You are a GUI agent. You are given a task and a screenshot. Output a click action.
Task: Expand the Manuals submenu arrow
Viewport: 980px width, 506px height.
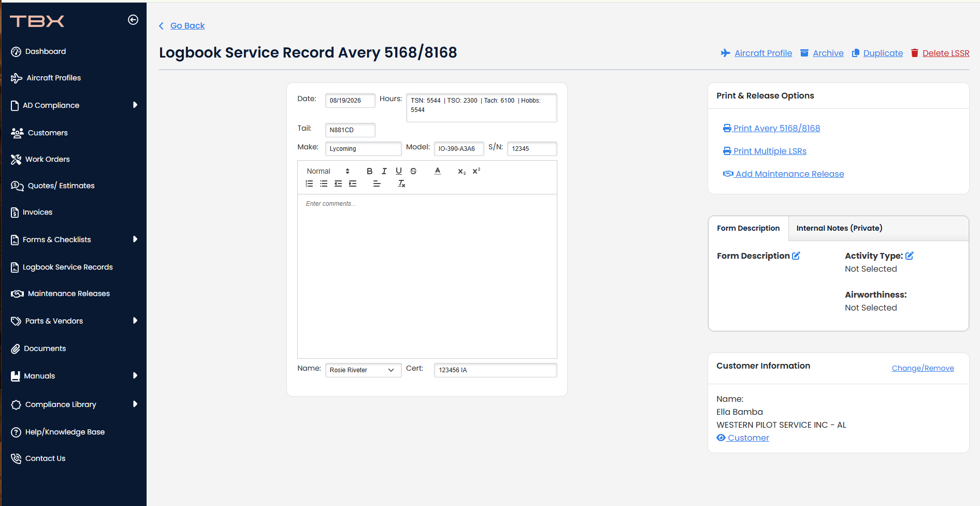(135, 375)
